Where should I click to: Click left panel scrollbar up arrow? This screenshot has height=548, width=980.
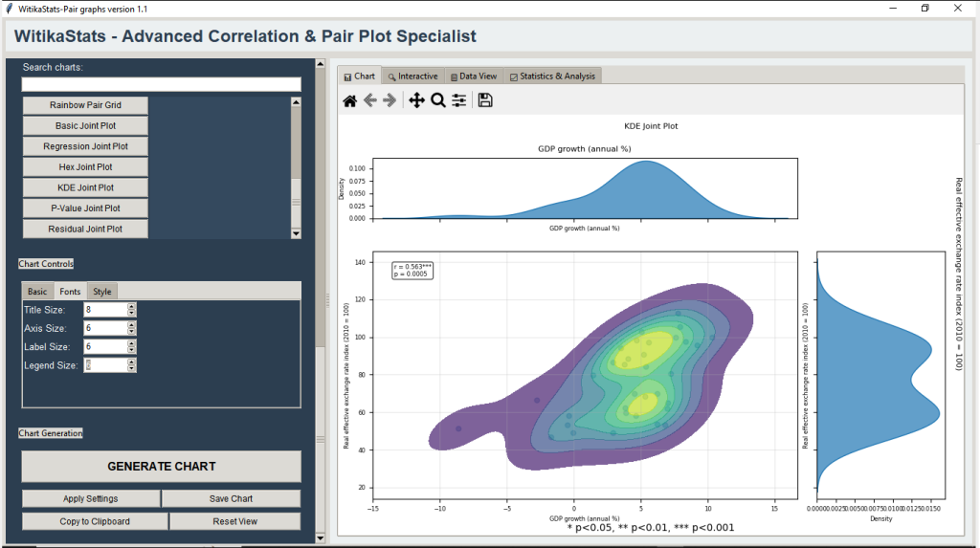(320, 64)
